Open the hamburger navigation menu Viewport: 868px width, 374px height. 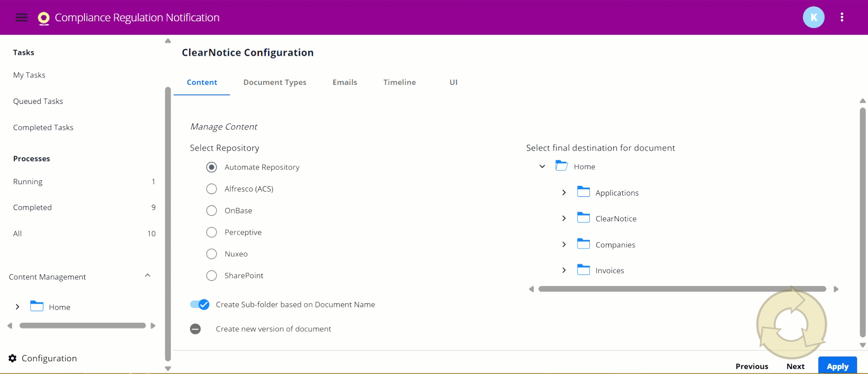[21, 18]
